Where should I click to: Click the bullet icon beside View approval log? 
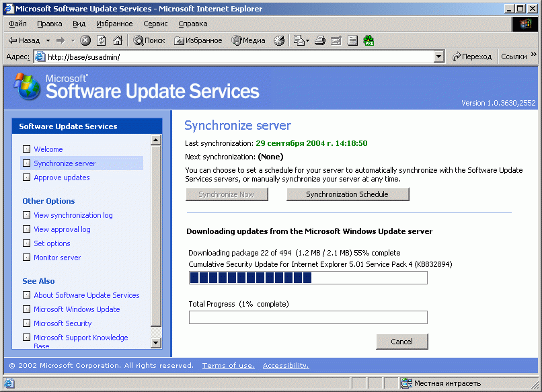tap(26, 229)
